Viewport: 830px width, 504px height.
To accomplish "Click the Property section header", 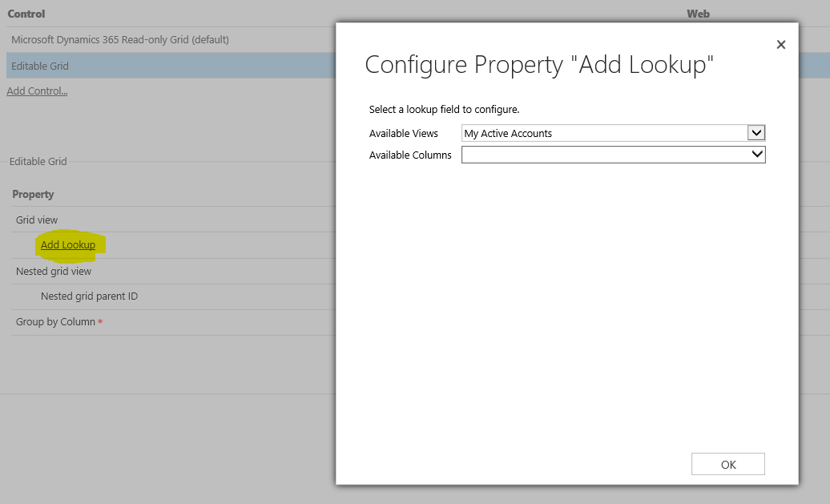I will pyautogui.click(x=34, y=194).
